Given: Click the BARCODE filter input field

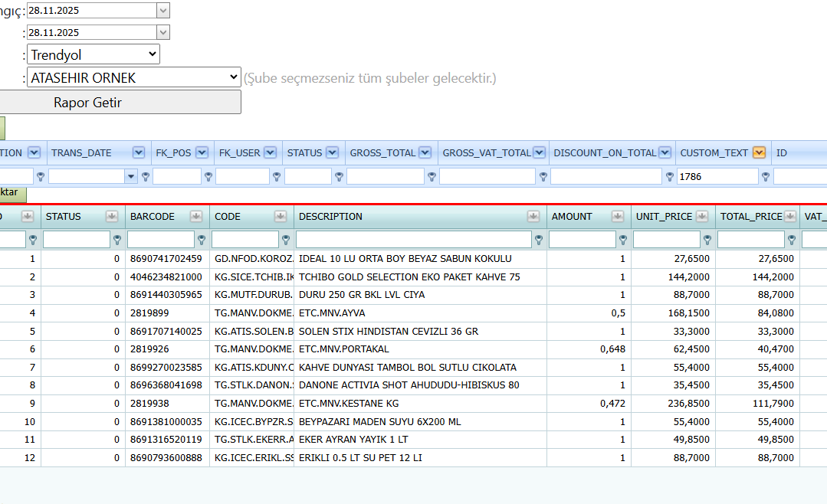Looking at the screenshot, I should pos(161,240).
